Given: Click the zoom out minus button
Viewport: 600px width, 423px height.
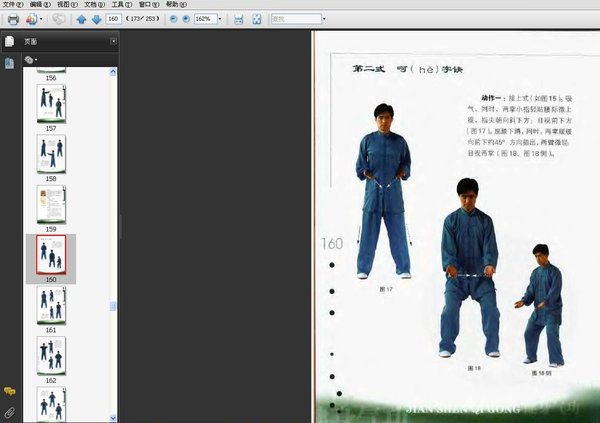Looking at the screenshot, I should pyautogui.click(x=173, y=19).
